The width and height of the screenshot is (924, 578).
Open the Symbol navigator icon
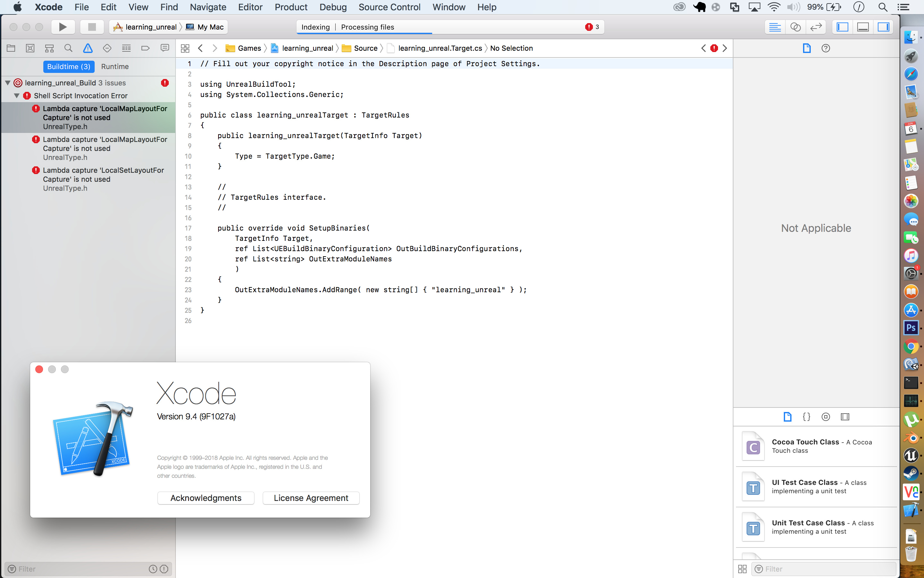(49, 48)
